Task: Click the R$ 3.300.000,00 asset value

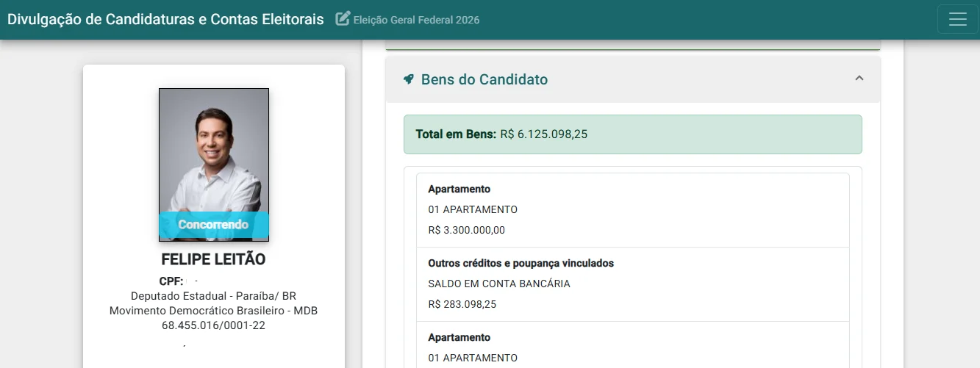Action: pos(467,230)
